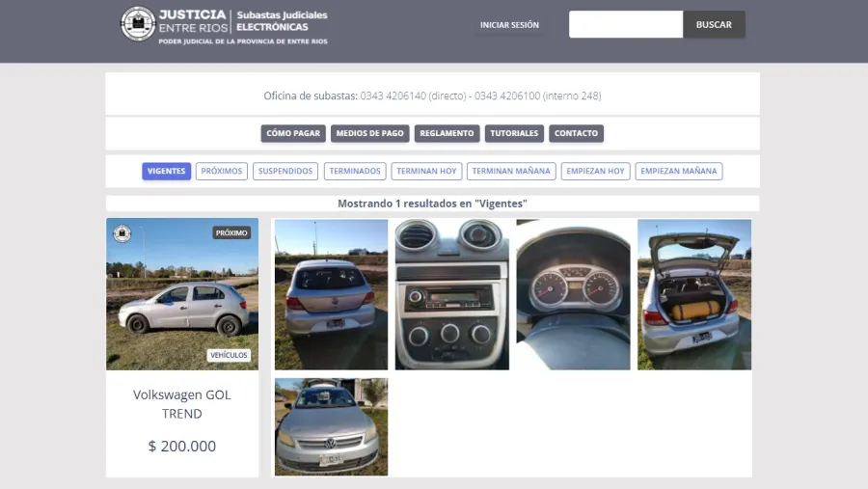Click the Vehículos category badge

[x=230, y=355]
